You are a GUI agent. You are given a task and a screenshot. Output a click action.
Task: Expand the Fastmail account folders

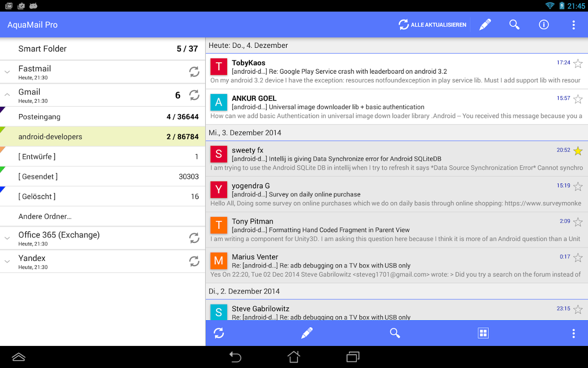click(x=7, y=72)
